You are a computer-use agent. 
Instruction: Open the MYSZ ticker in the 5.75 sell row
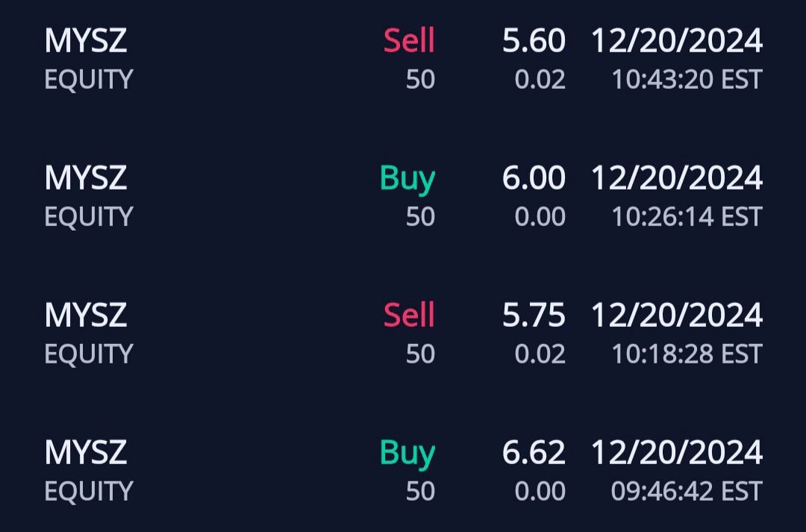86,315
